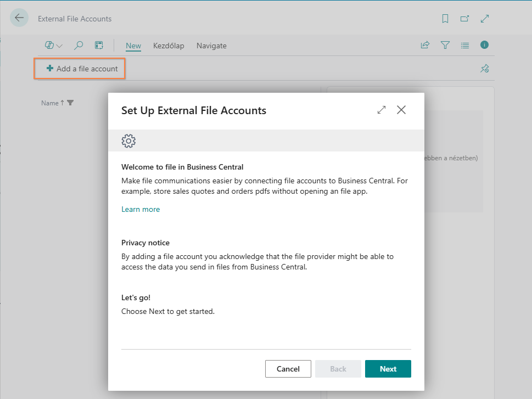The height and width of the screenshot is (399, 532).
Task: Click the search magnifier icon
Action: [79, 46]
